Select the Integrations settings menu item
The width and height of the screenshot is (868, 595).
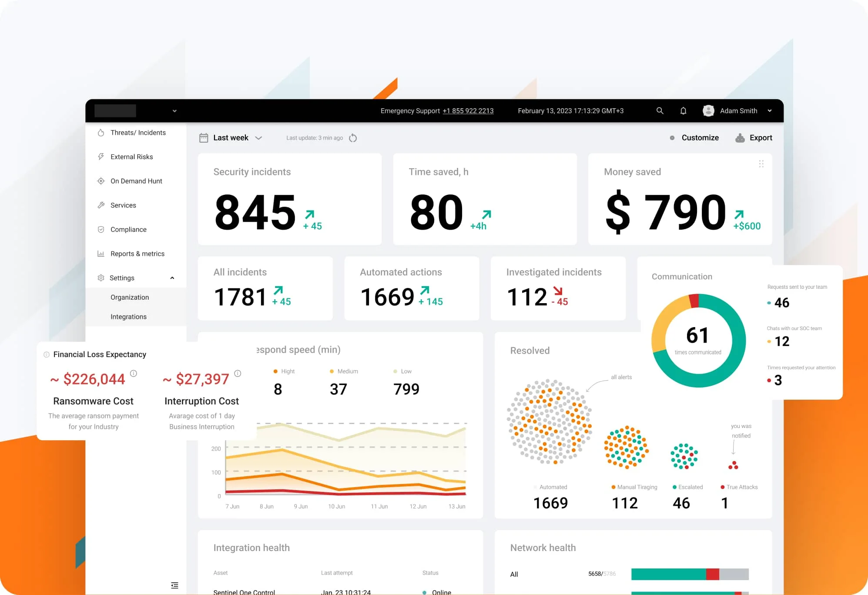pos(129,317)
